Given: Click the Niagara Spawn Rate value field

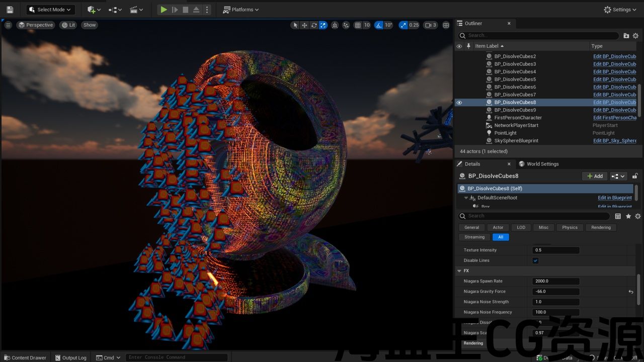Looking at the screenshot, I should tap(555, 281).
